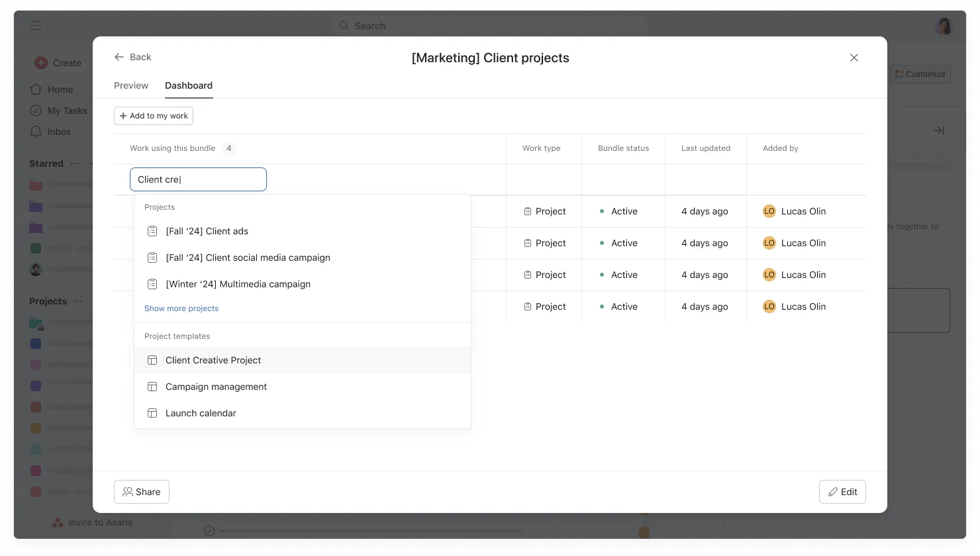
Task: Select [Fall '24] Client ads project
Action: [x=207, y=231]
